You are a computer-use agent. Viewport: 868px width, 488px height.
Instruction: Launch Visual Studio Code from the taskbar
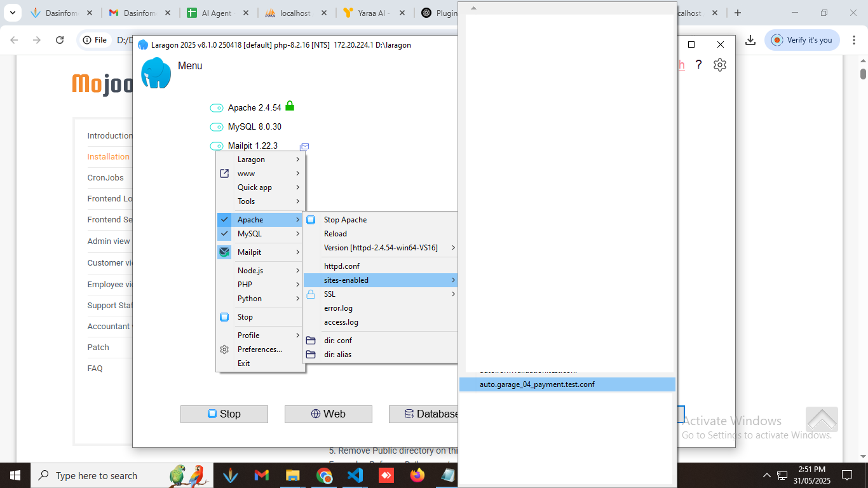coord(355,475)
